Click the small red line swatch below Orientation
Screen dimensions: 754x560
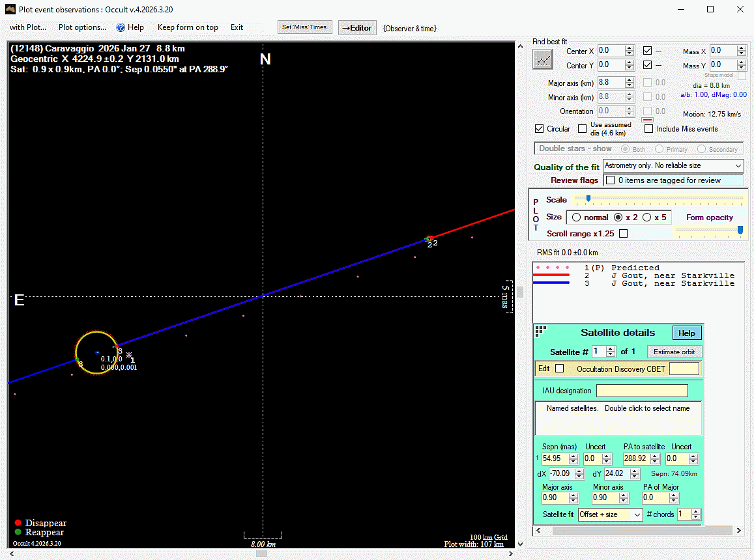[648, 120]
